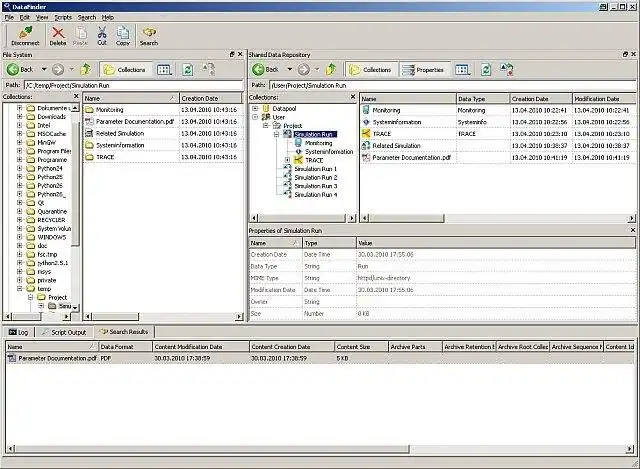Click the red Delete icon
The image size is (640, 469).
click(58, 36)
